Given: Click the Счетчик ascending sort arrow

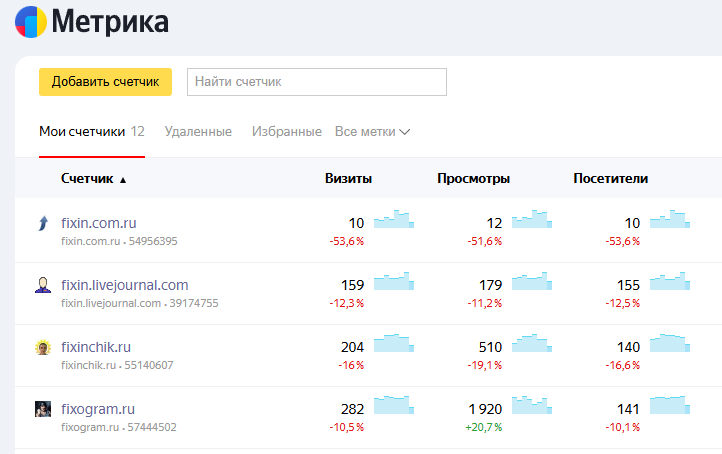Looking at the screenshot, I should (123, 180).
